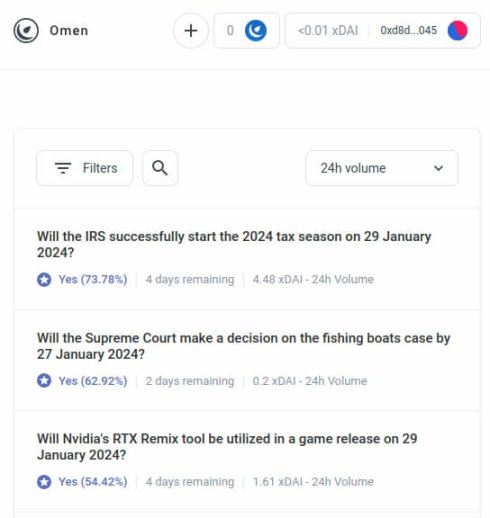The width and height of the screenshot is (490, 518).
Task: Open the Nvidia RTX Remix market
Action: coord(247,462)
